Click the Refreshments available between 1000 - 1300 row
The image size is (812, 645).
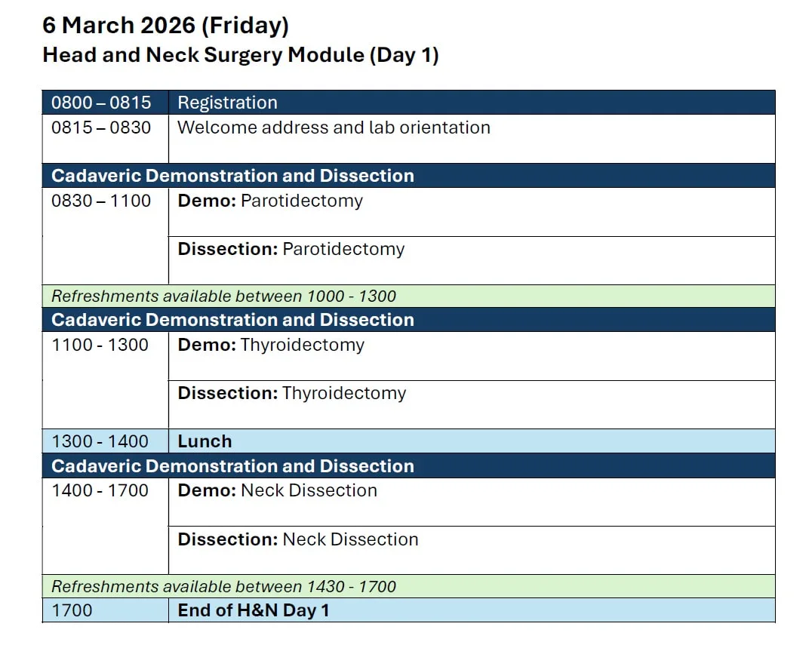pyautogui.click(x=408, y=296)
